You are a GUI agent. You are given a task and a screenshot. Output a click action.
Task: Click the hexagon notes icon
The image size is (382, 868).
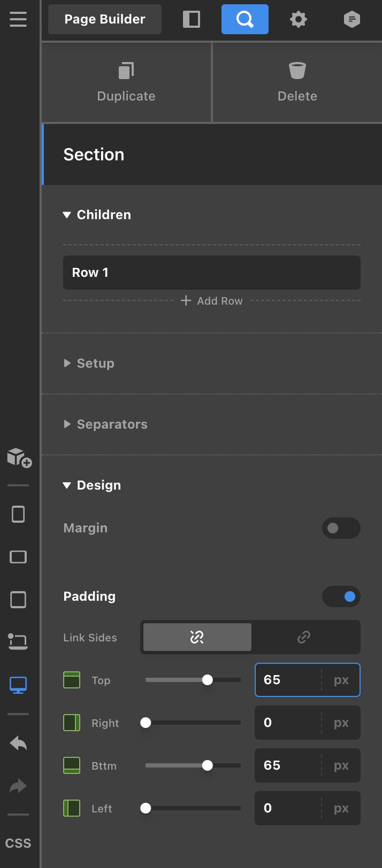pyautogui.click(x=352, y=19)
